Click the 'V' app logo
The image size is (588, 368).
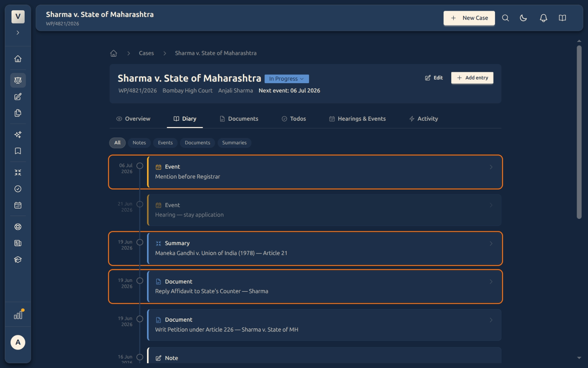click(18, 17)
